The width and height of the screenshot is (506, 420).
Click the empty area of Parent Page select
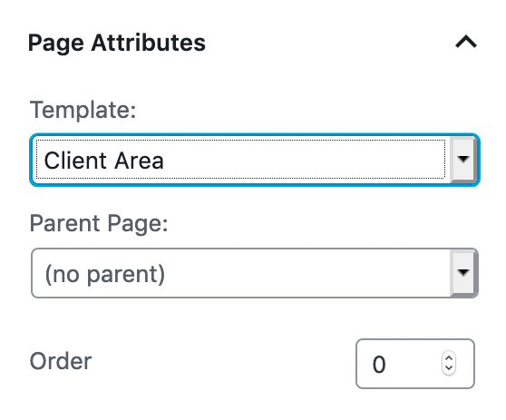[307, 273]
